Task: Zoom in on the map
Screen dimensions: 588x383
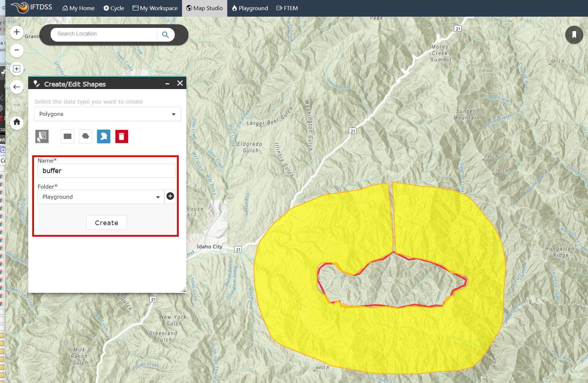Action: (17, 32)
